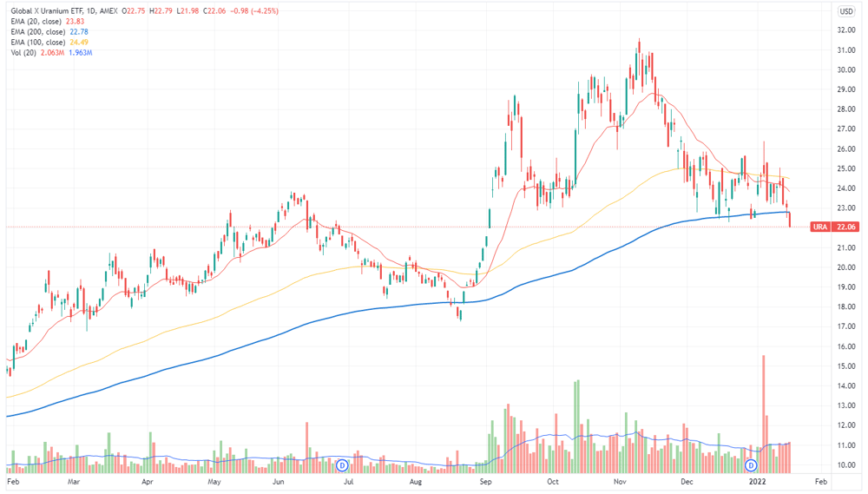Click the Sep label on time axis
This screenshot has width=868, height=494.
tap(485, 482)
